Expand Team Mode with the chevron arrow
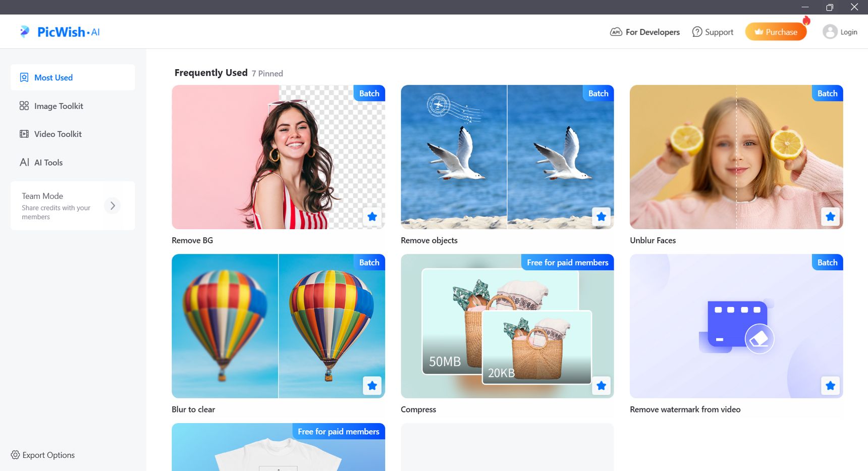The height and width of the screenshot is (471, 868). click(113, 205)
